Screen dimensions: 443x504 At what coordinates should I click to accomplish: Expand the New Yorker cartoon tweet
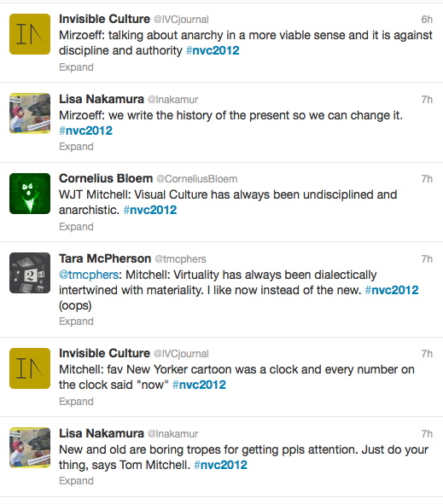click(76, 402)
